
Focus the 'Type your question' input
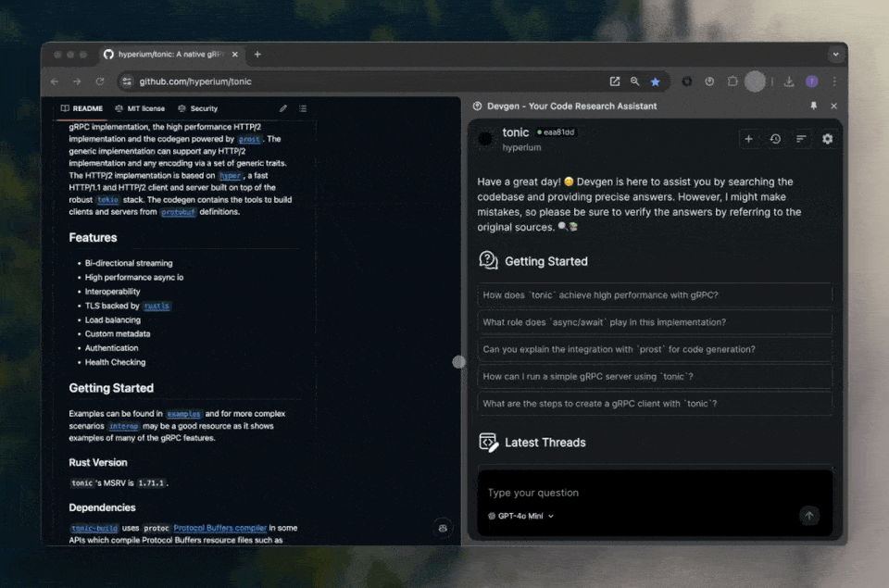click(639, 493)
